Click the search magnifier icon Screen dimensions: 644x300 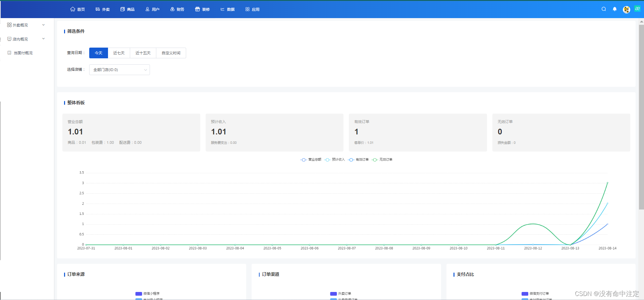[604, 9]
